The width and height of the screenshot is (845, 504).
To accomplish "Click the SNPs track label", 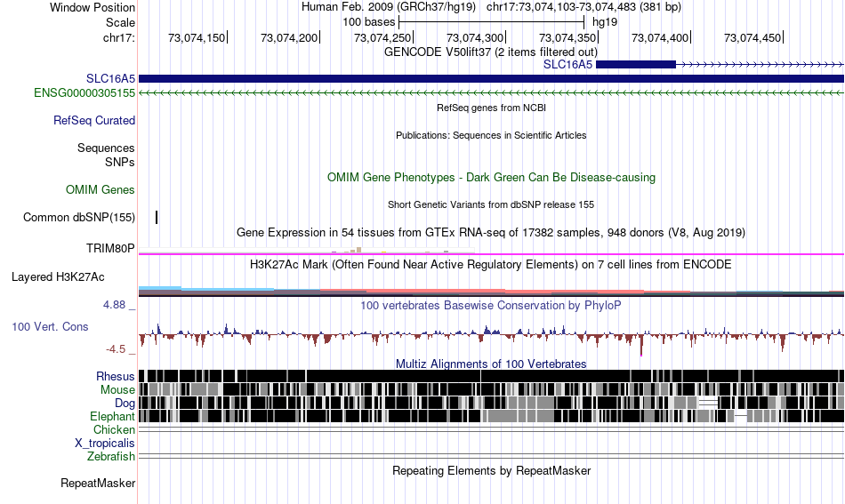I will [120, 162].
